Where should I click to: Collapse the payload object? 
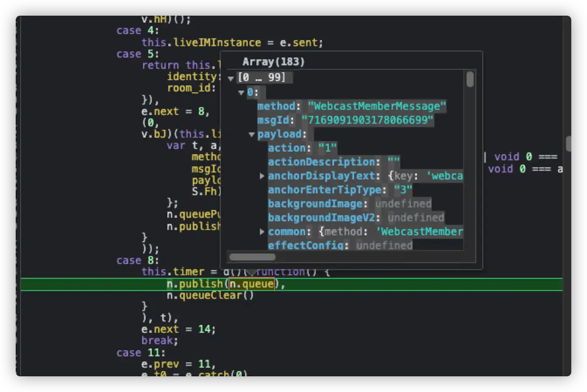252,134
